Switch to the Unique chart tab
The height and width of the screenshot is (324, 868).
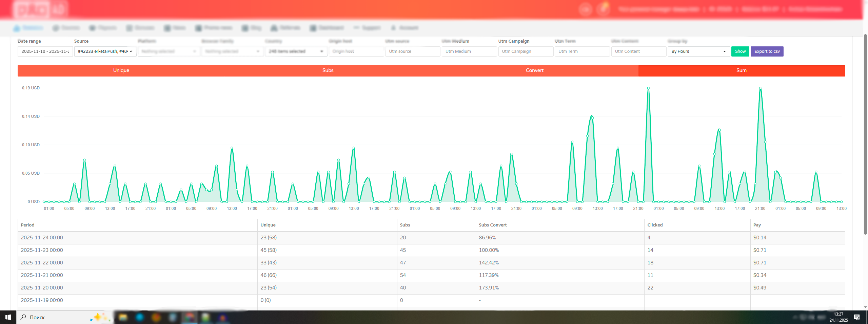pos(121,70)
